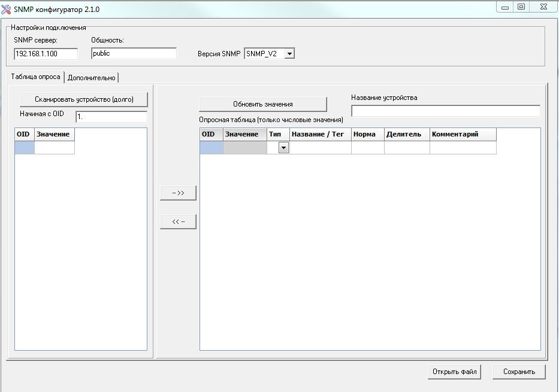The width and height of the screenshot is (559, 392).
Task: Expand the Тип column dropdown arrow
Action: click(x=283, y=148)
